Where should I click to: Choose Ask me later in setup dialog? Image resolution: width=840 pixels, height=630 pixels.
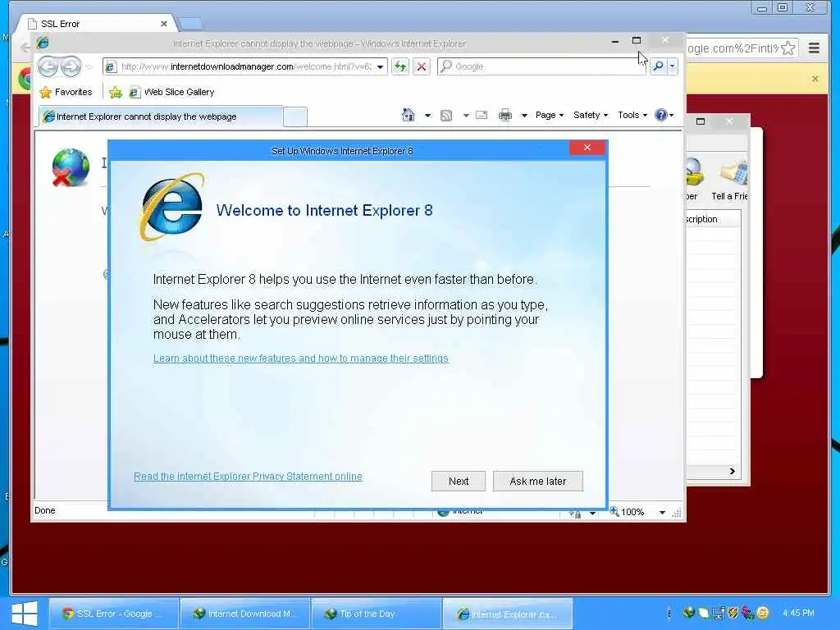537,481
